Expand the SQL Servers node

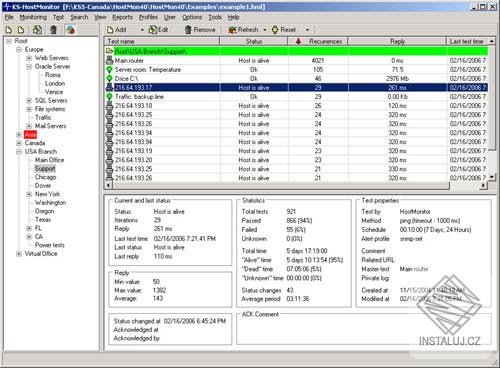point(29,101)
